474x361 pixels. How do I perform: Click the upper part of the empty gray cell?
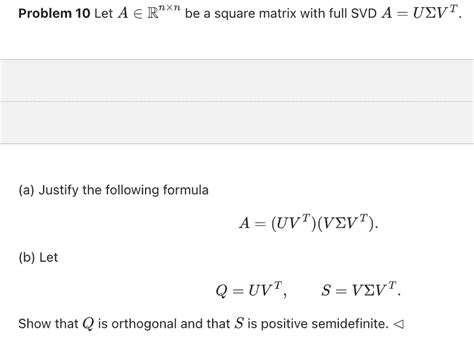(x=237, y=80)
